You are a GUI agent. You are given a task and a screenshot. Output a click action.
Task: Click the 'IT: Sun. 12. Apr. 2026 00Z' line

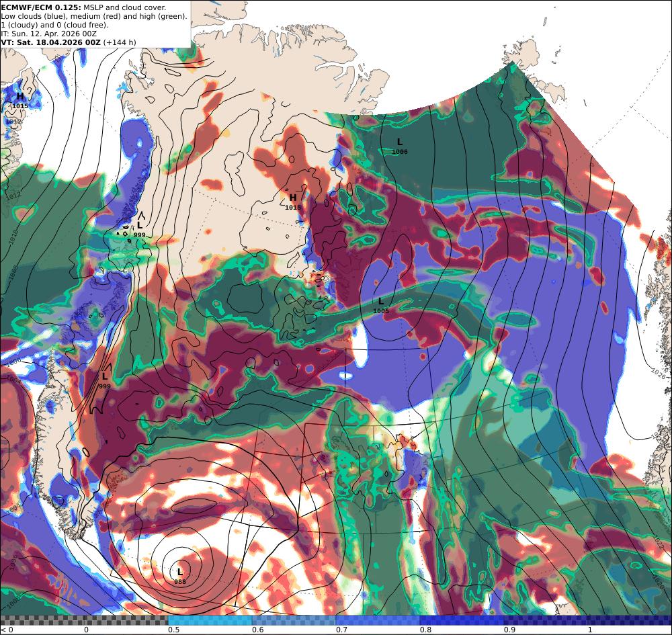(48, 34)
